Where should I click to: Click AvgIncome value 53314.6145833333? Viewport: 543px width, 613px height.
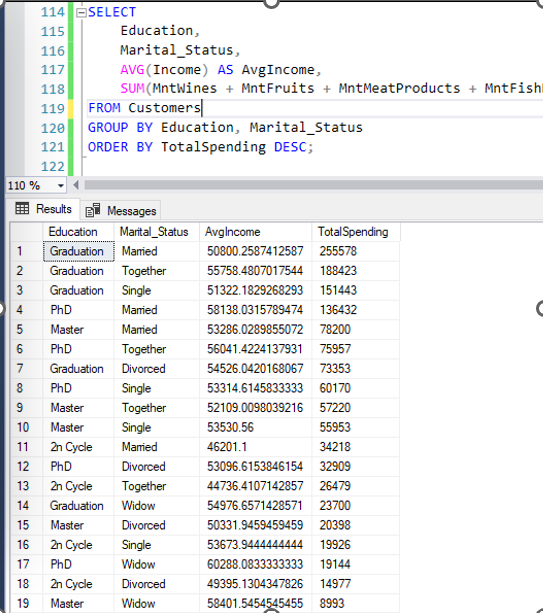255,388
